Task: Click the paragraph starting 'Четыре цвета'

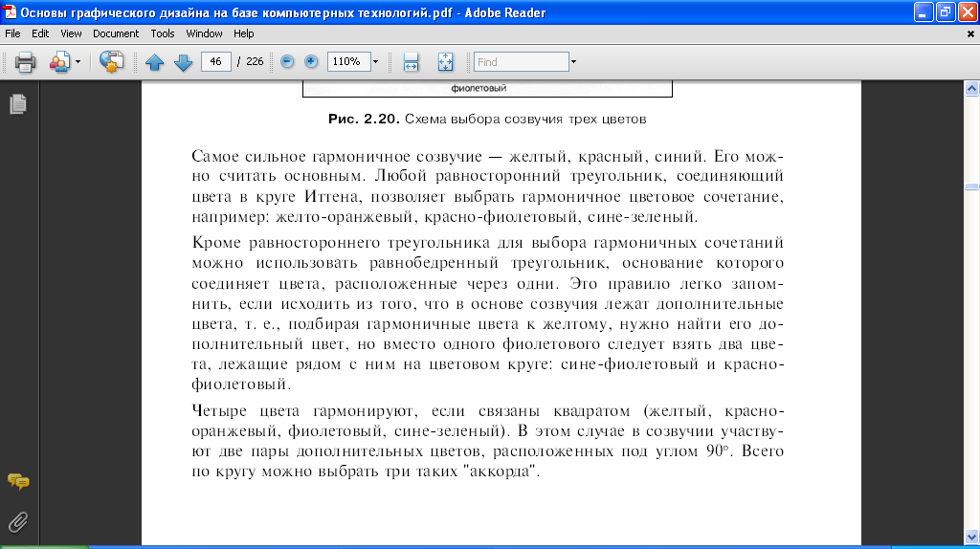Action: click(x=487, y=441)
